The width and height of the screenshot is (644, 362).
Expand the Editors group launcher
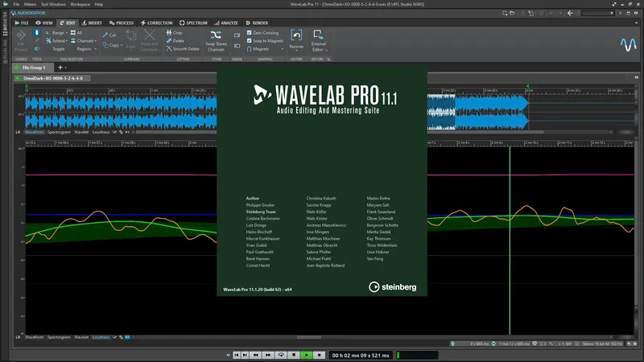coord(328,59)
